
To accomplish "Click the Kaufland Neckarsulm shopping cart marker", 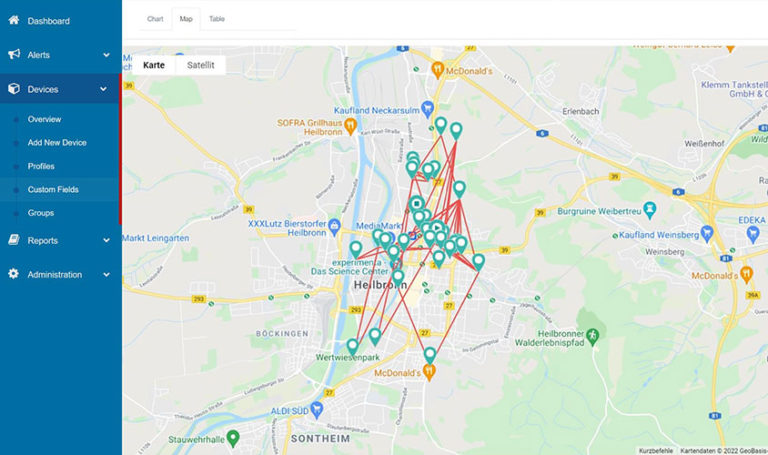I will (x=428, y=109).
